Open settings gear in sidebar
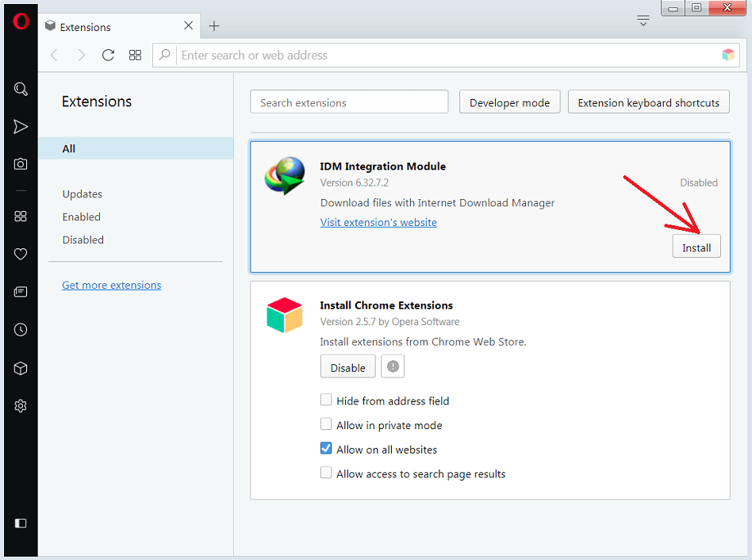Screen dimensions: 752x560 point(21,406)
